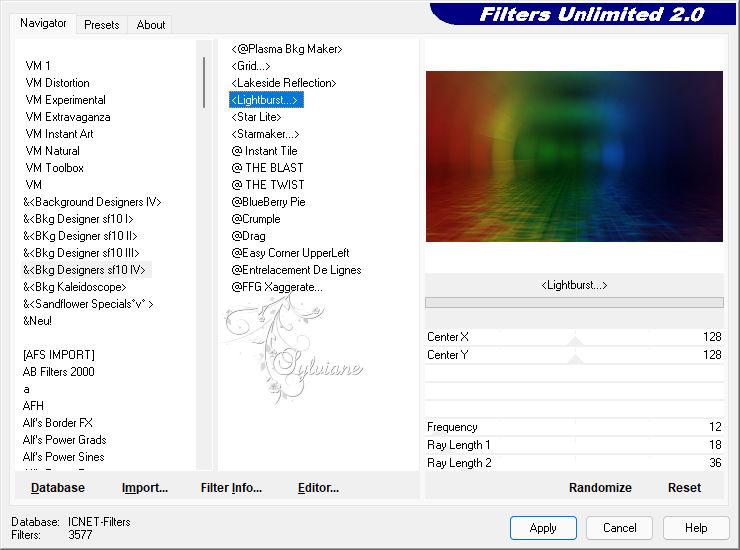The width and height of the screenshot is (740, 550).
Task: Select &<BKg Designer sf10 II> category
Action: [80, 236]
